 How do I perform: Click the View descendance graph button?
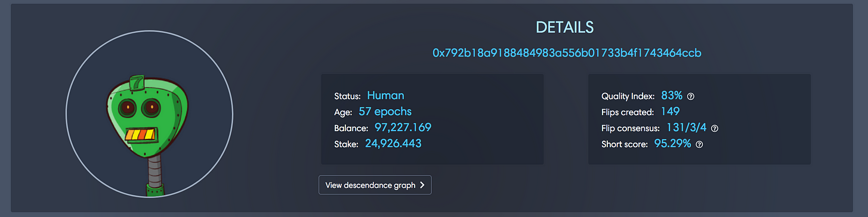coord(375,185)
